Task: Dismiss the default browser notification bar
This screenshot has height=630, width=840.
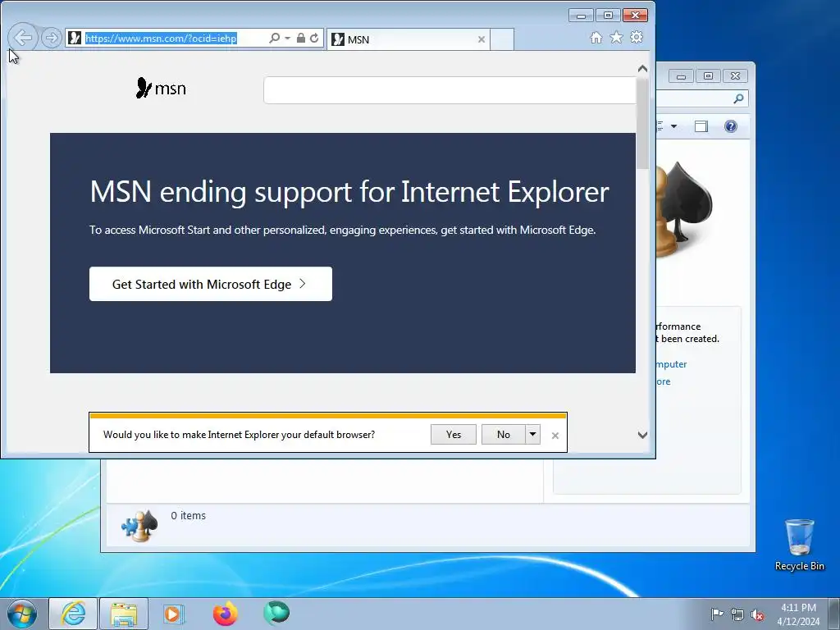Action: (x=555, y=436)
